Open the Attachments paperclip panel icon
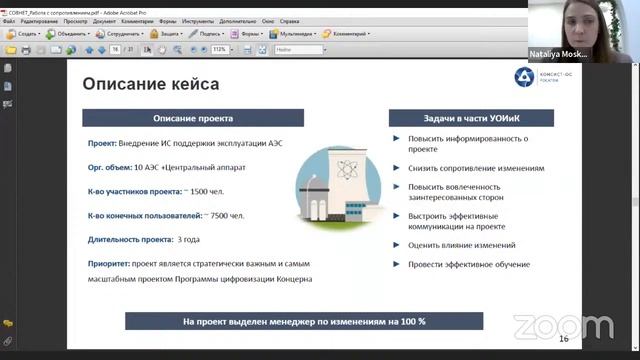 (8, 341)
